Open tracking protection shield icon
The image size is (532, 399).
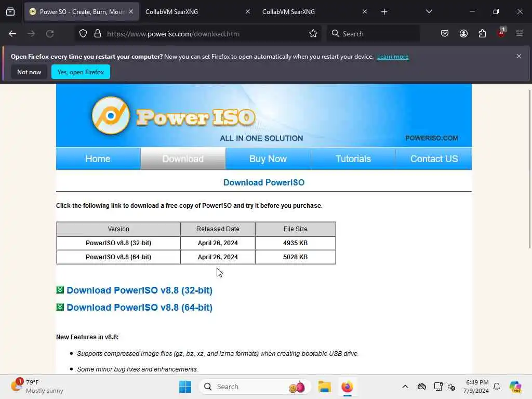(x=83, y=34)
